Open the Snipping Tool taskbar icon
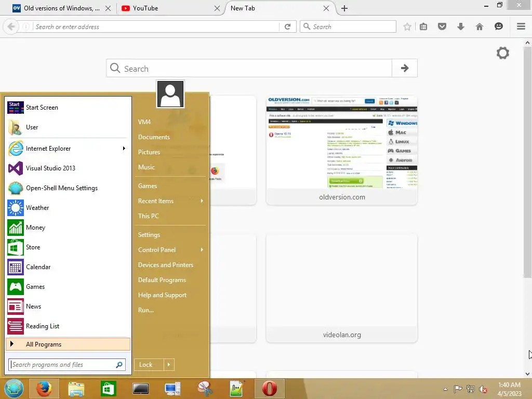The height and width of the screenshot is (399, 532). tap(205, 389)
